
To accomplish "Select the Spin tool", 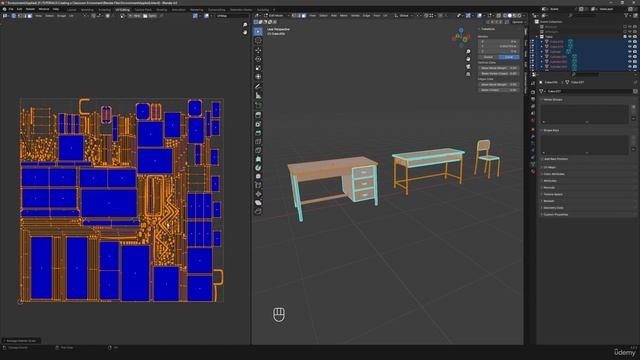I will [x=258, y=168].
